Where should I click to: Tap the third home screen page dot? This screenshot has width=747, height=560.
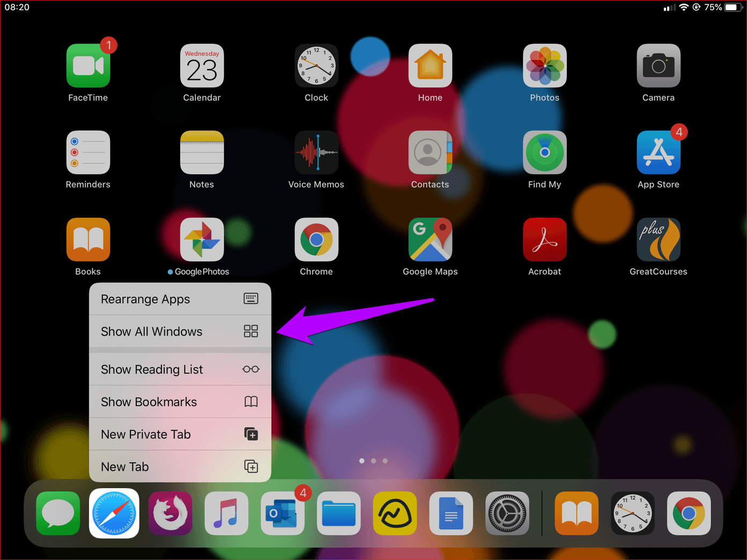(x=385, y=461)
